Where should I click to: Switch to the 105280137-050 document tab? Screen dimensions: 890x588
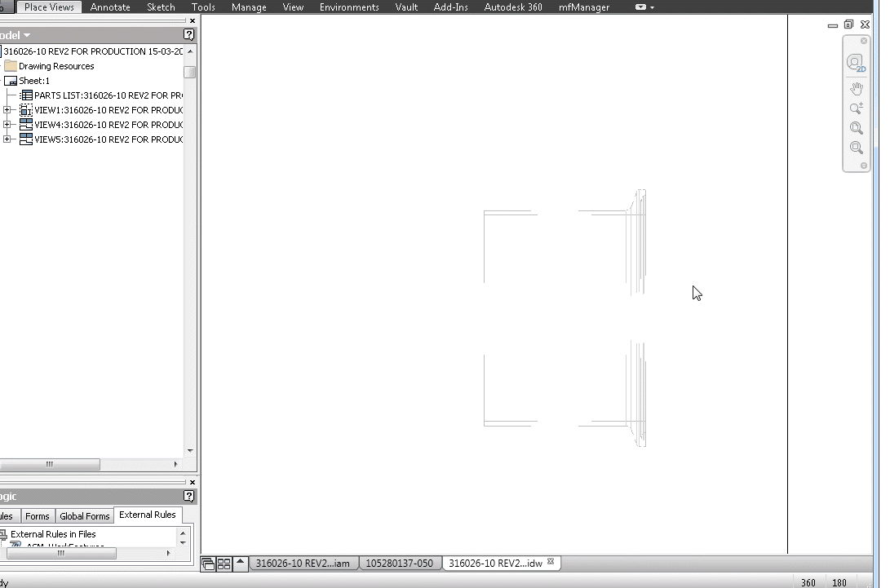(x=399, y=563)
